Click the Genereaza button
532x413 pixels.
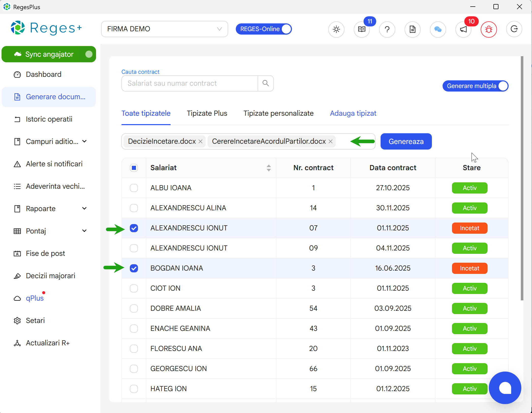click(406, 141)
